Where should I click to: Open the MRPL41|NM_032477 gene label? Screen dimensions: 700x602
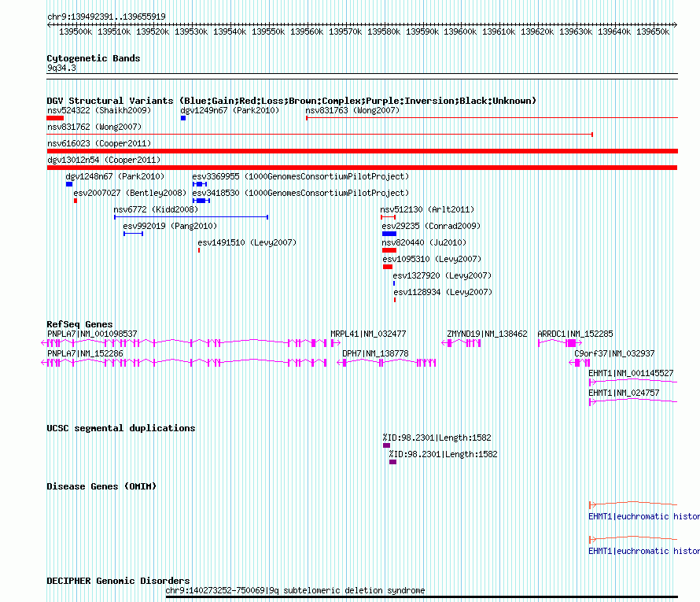pyautogui.click(x=368, y=334)
